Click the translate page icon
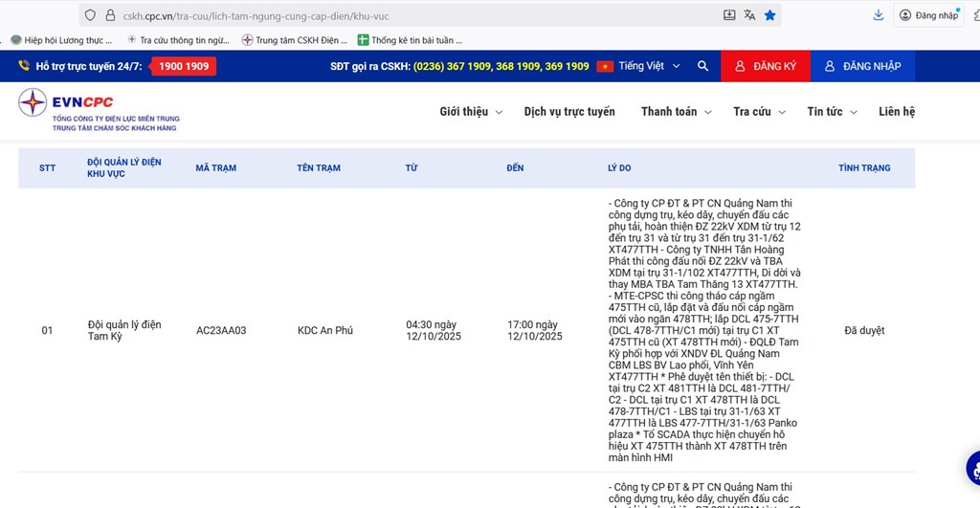The height and width of the screenshot is (508, 980). click(749, 15)
